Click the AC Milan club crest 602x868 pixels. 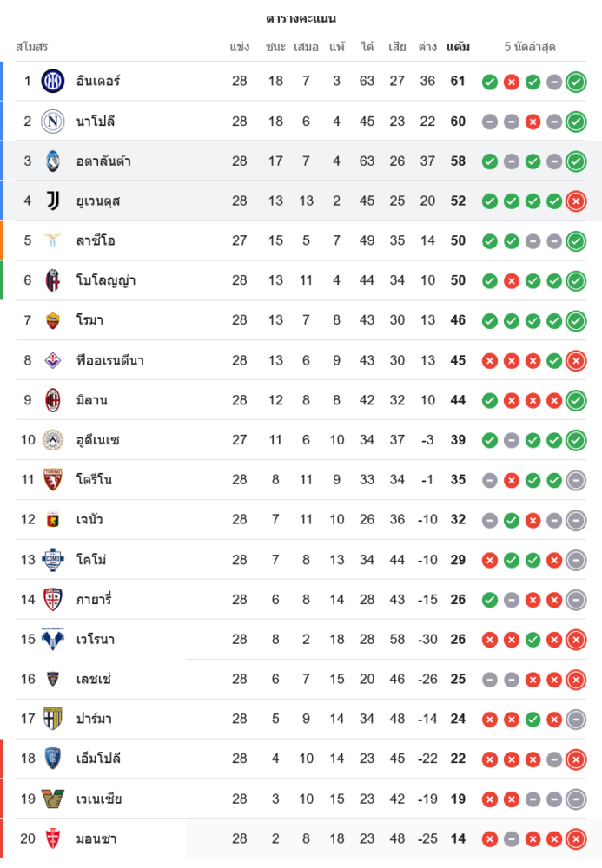(53, 400)
